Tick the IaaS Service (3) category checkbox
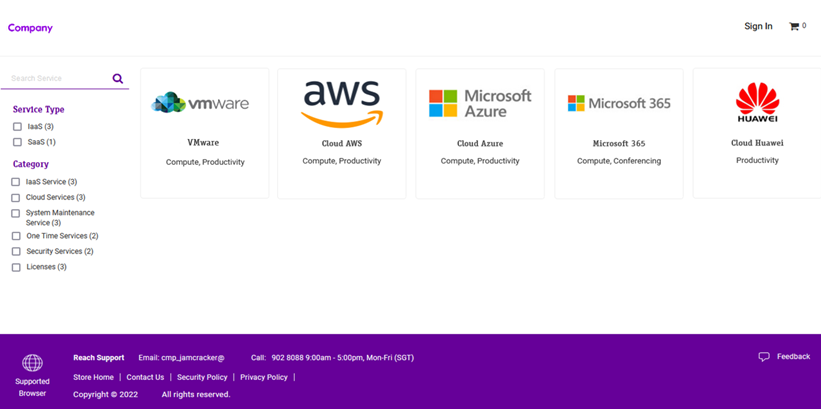This screenshot has height=409, width=821. (16, 182)
